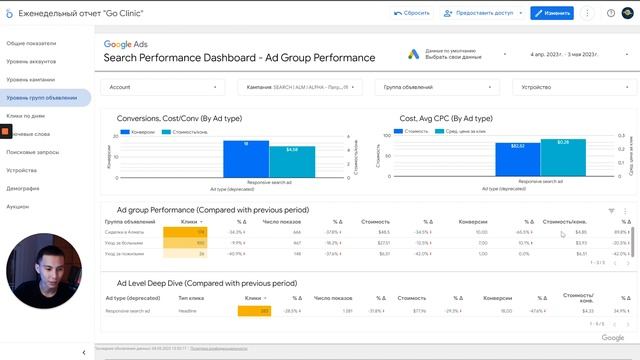
Task: Click the Стоимость/конв. legend color swatch
Action: 166,132
